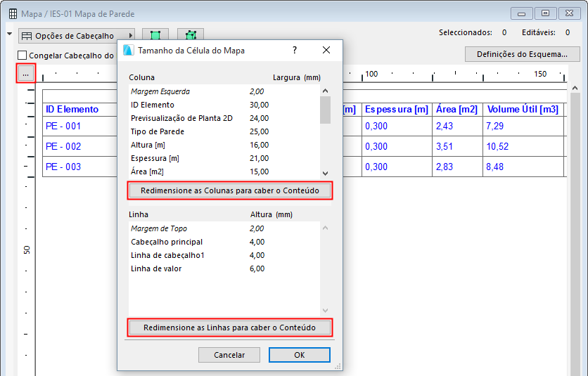This screenshot has height=376, width=588.
Task: Select Margem de Topo row
Action: coord(224,228)
